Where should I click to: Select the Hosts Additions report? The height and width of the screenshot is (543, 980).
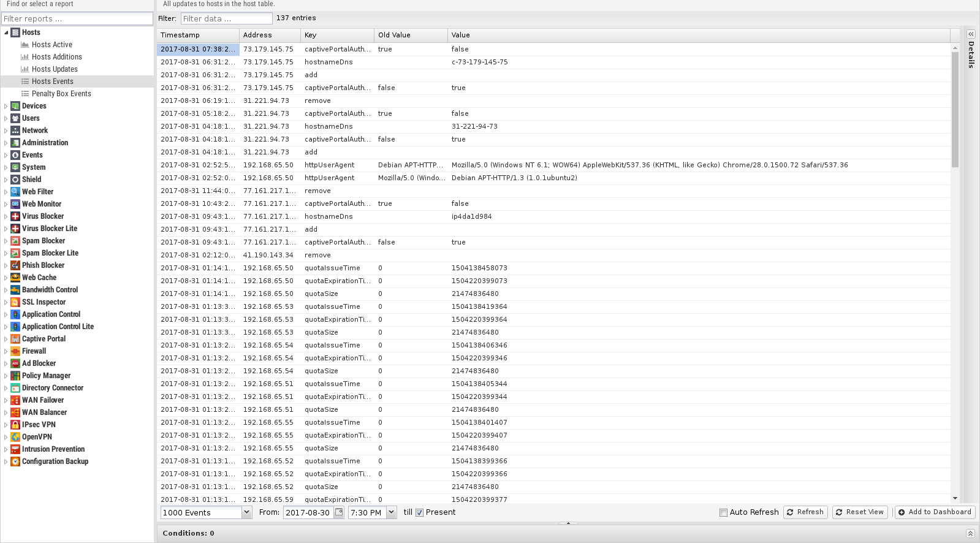click(x=56, y=57)
